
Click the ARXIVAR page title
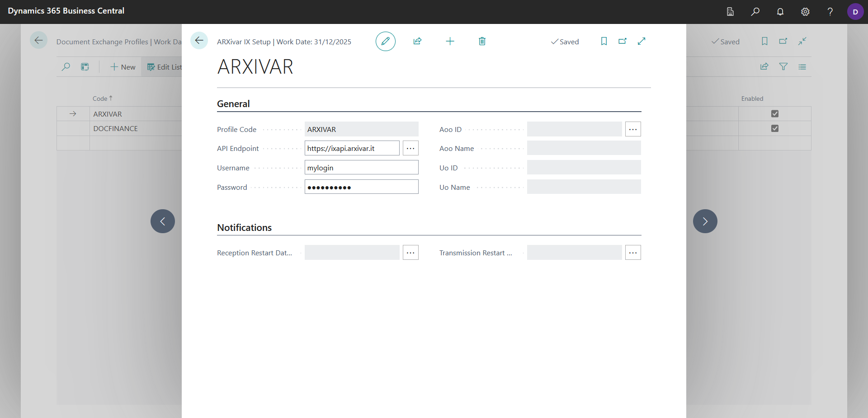[x=255, y=67]
